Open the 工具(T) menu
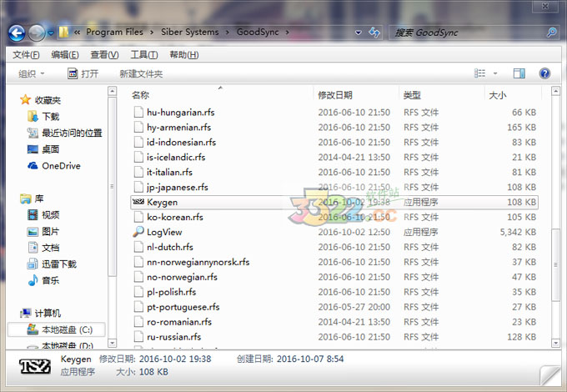 coord(144,54)
